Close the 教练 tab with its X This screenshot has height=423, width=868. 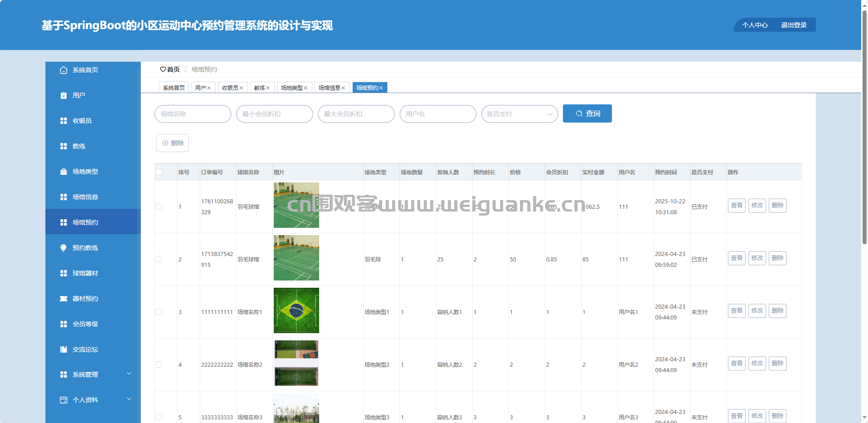pyautogui.click(x=268, y=88)
